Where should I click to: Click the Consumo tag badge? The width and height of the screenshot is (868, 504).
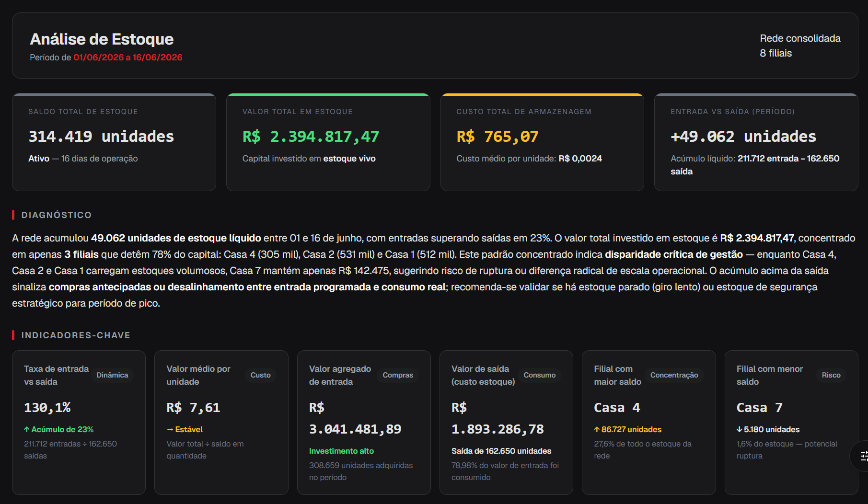tap(539, 375)
